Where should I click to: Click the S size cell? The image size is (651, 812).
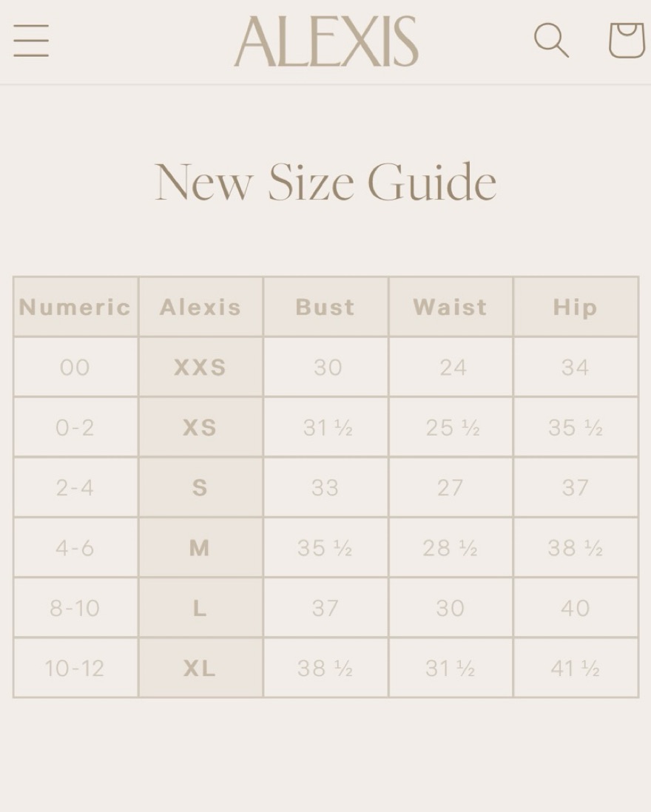point(200,487)
